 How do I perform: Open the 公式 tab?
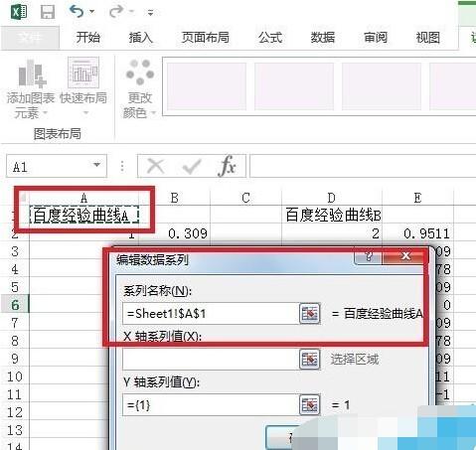(270, 38)
